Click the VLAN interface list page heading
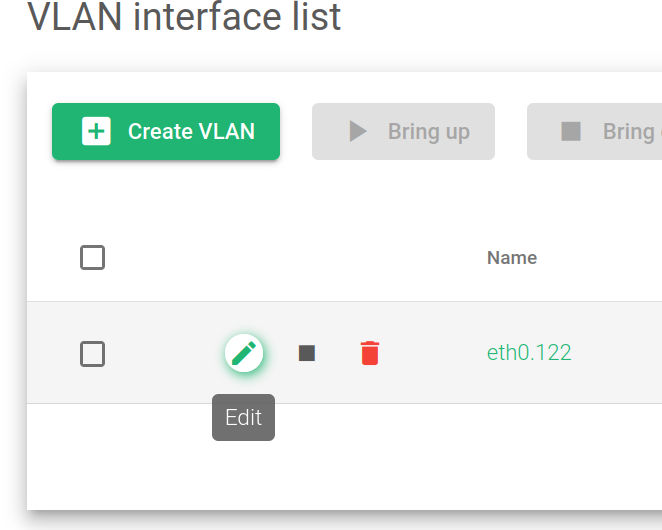The width and height of the screenshot is (662, 530). pos(184,17)
